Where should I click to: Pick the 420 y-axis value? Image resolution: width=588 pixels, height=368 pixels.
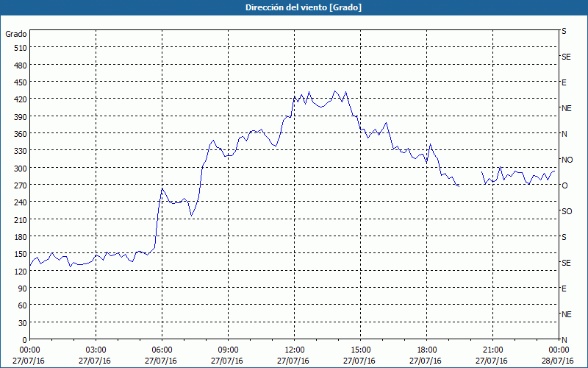click(21, 99)
